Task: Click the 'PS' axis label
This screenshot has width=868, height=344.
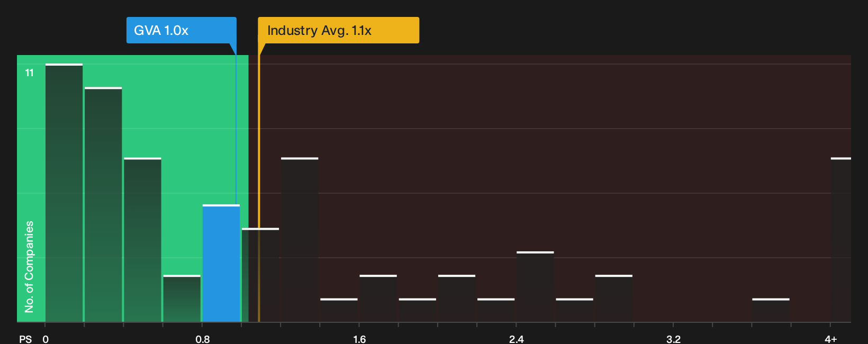Action: pos(25,339)
